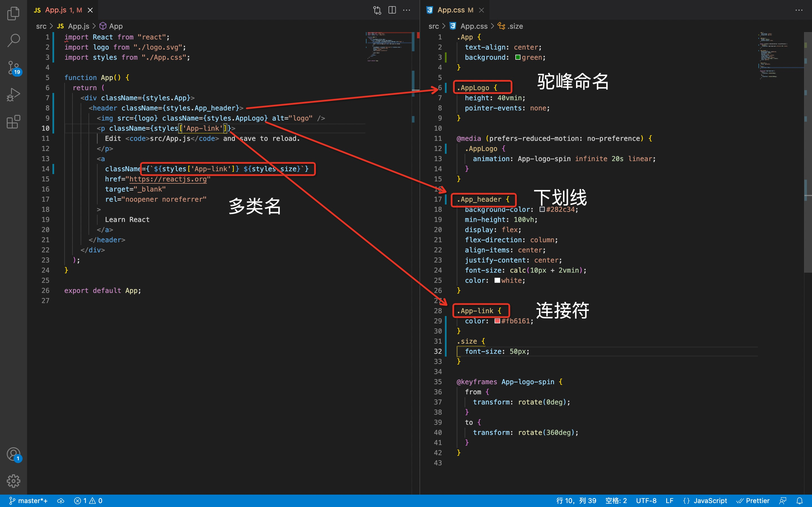Click the green color swatch in App.css
The height and width of the screenshot is (507, 812).
(518, 57)
